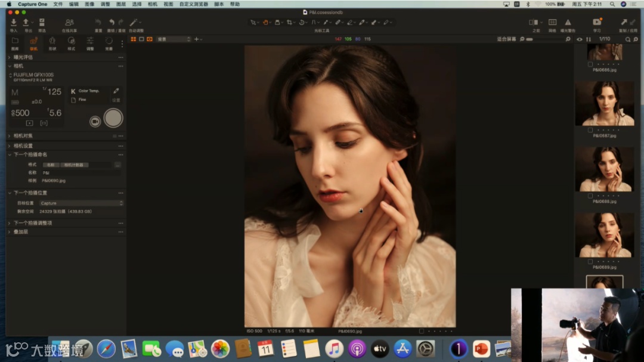Image resolution: width=644 pixels, height=362 pixels.
Task: Open the Background (背景) layer dropdown
Action: tap(174, 39)
